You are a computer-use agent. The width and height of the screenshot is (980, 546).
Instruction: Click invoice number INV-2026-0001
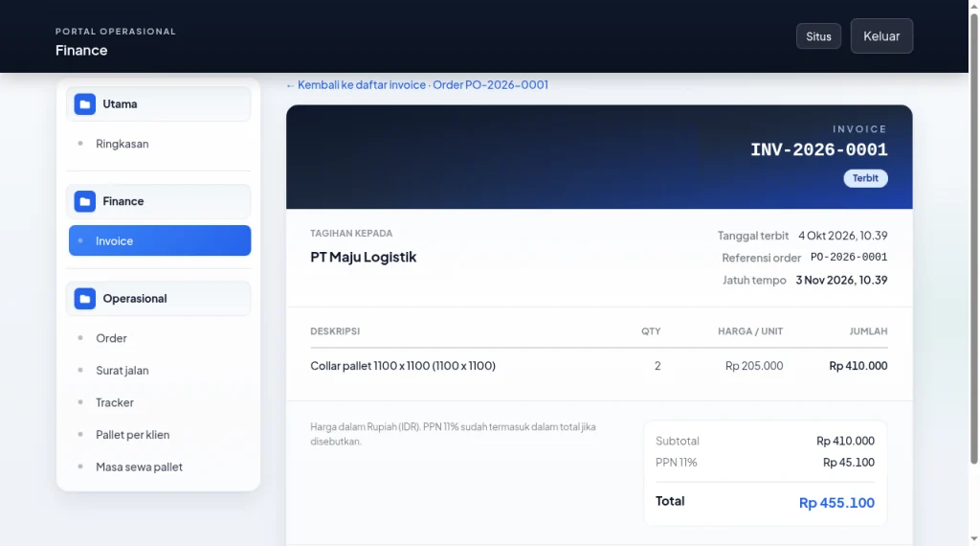(819, 150)
